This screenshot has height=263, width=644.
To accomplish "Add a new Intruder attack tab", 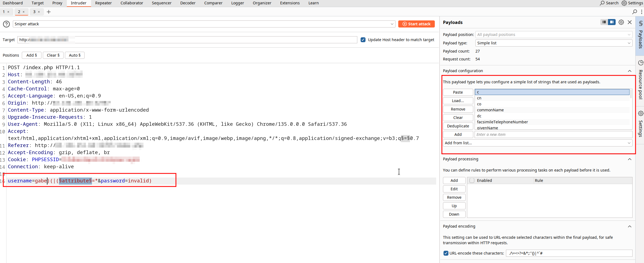I will (x=49, y=12).
